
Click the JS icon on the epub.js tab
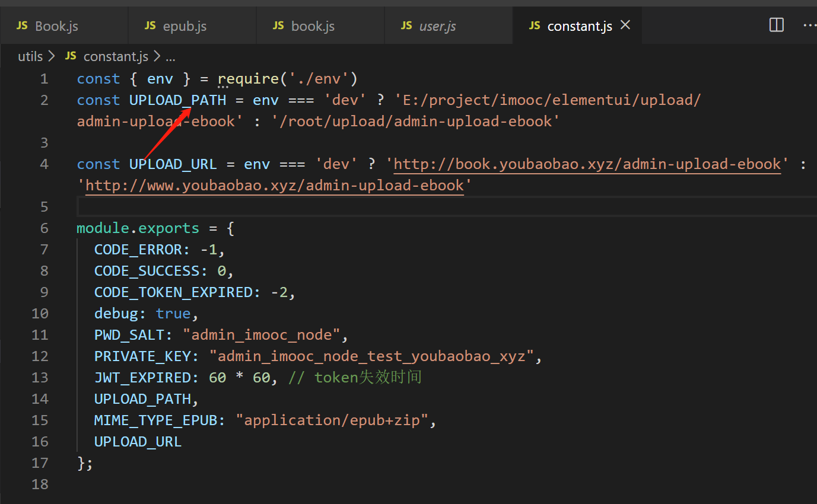pos(151,25)
